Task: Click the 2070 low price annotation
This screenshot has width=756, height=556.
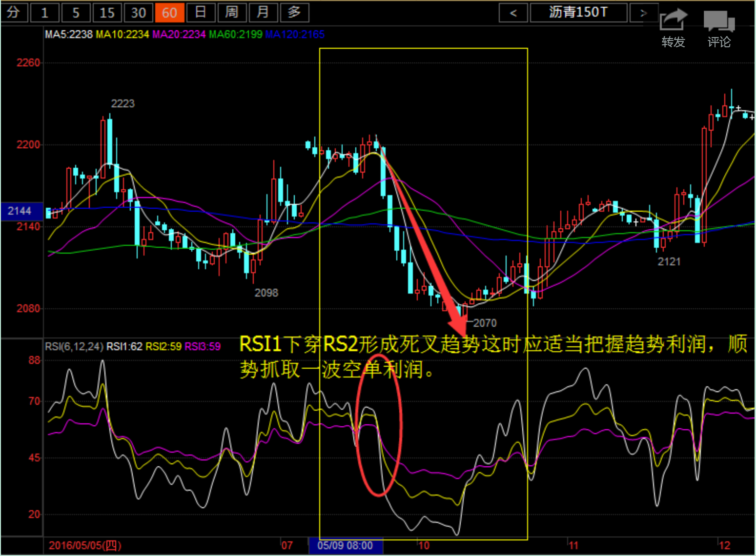Action: pyautogui.click(x=485, y=323)
